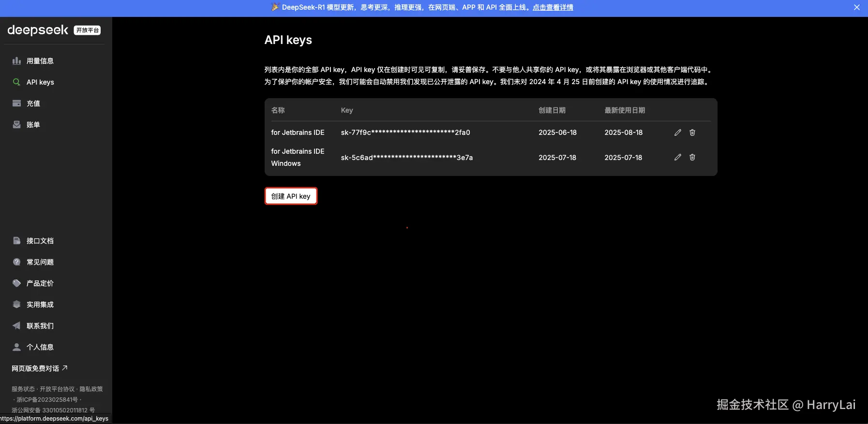The width and height of the screenshot is (868, 424).
Task: Open 接口文档 in the sidebar
Action: pyautogui.click(x=40, y=241)
